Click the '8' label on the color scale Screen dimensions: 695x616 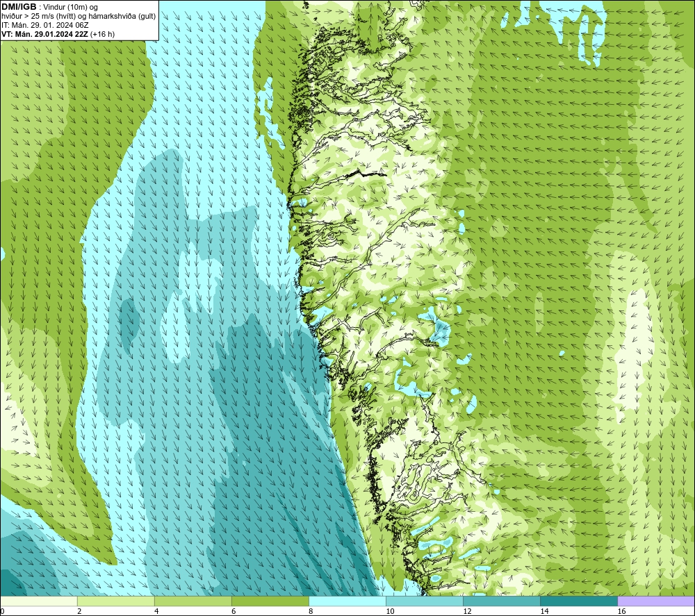pos(311,611)
